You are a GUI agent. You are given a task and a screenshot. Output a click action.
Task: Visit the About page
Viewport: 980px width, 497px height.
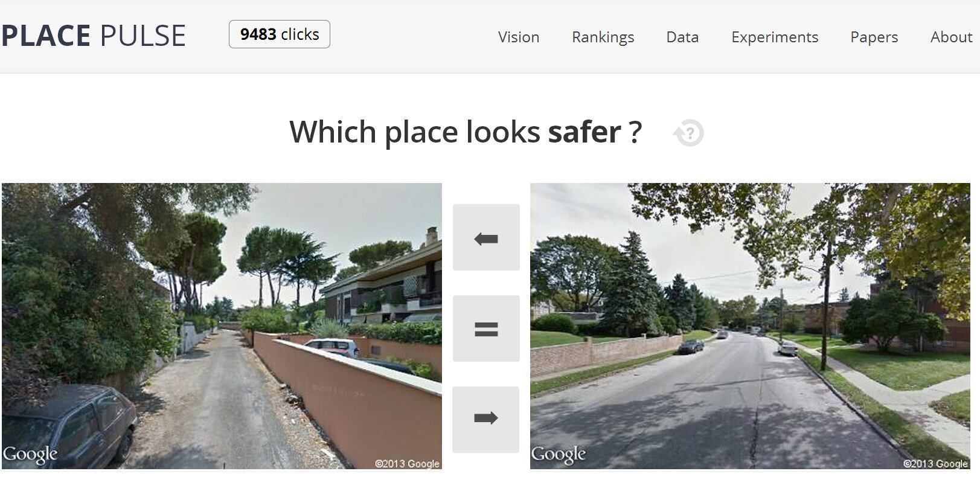(951, 37)
